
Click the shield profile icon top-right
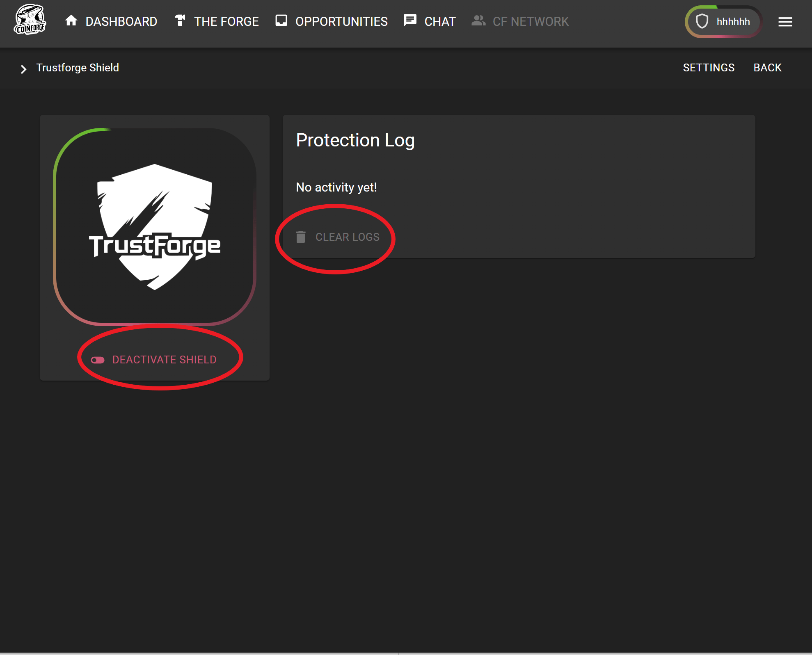click(x=703, y=21)
